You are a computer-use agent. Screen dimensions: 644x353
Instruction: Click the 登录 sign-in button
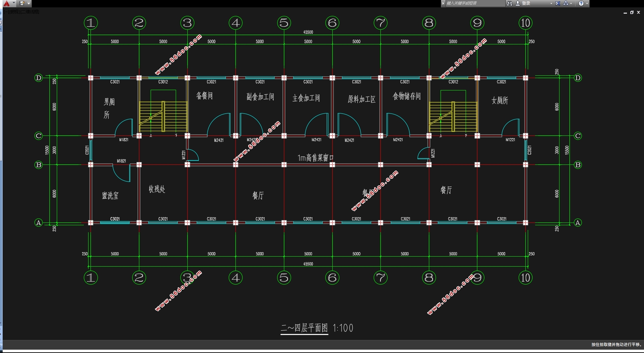526,3
